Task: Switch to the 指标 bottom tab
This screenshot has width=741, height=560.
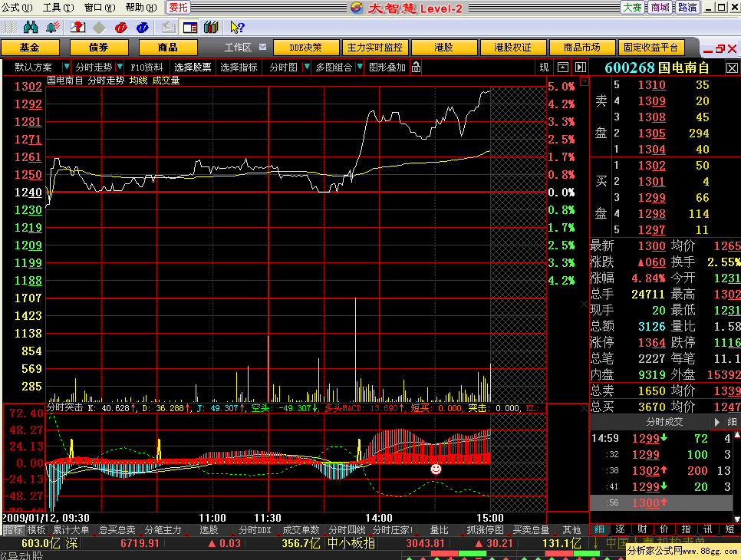Action: click(x=13, y=530)
